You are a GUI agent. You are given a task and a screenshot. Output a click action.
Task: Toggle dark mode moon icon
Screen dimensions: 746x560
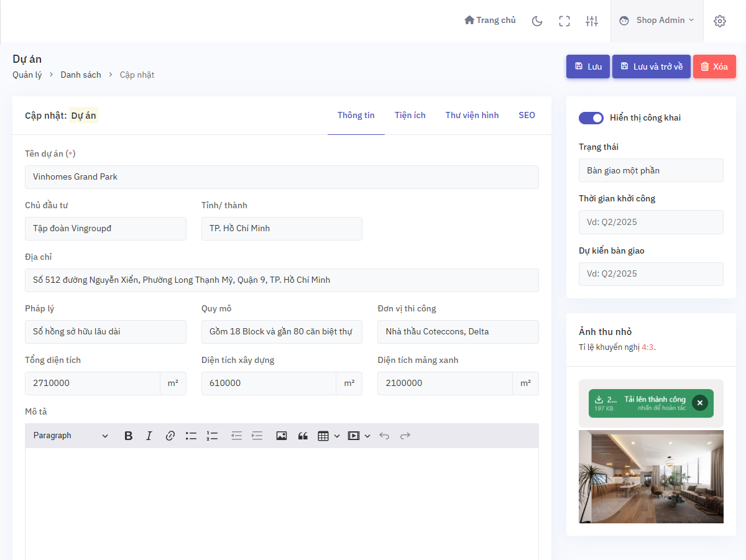point(537,21)
